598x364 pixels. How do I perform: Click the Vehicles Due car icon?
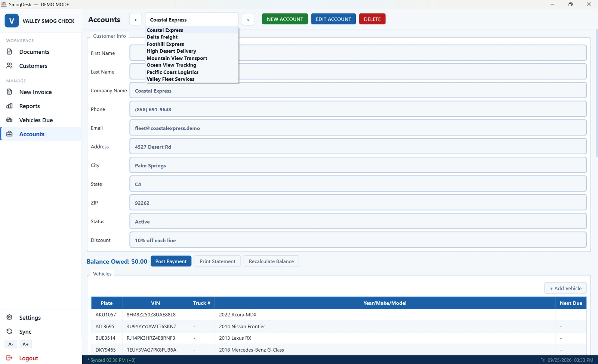[x=10, y=120]
